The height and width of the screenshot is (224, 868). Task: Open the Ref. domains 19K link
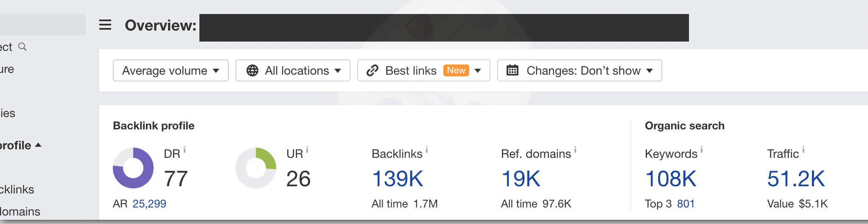(521, 179)
